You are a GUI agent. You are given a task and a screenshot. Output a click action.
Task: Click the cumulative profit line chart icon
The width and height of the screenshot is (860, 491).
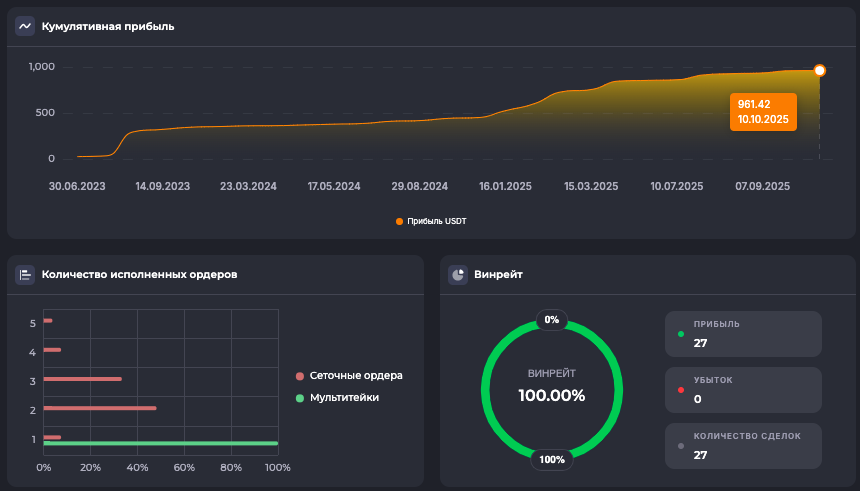pyautogui.click(x=25, y=26)
